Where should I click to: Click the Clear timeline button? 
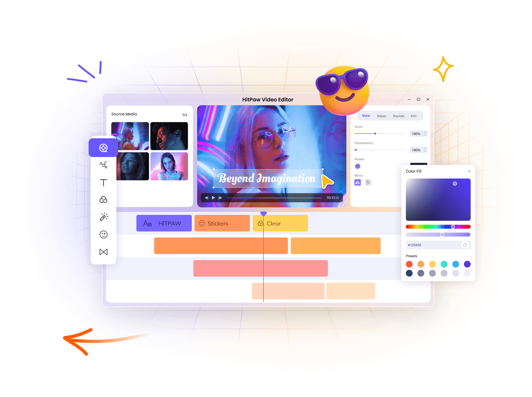pyautogui.click(x=280, y=223)
